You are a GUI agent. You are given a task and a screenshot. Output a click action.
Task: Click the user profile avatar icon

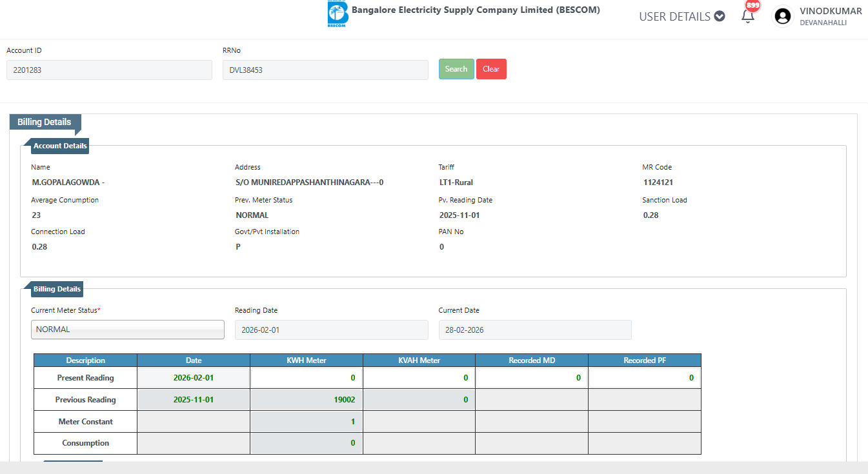(x=783, y=17)
